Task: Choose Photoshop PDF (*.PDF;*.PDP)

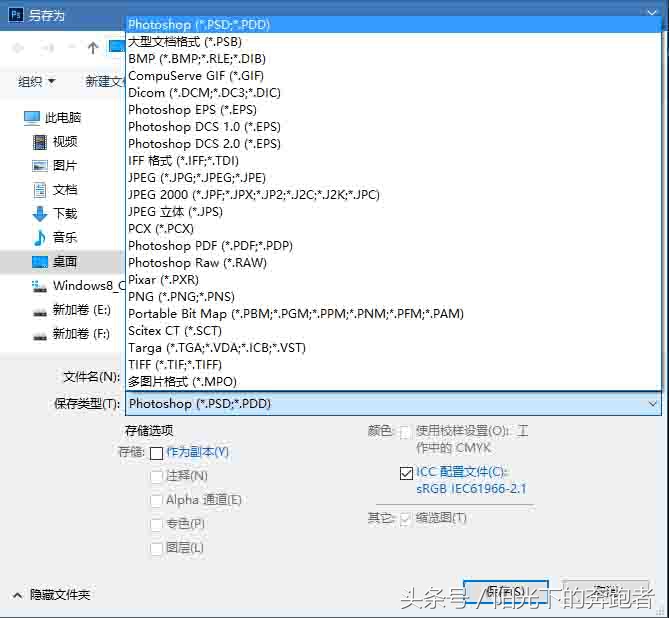Action: pyautogui.click(x=393, y=246)
